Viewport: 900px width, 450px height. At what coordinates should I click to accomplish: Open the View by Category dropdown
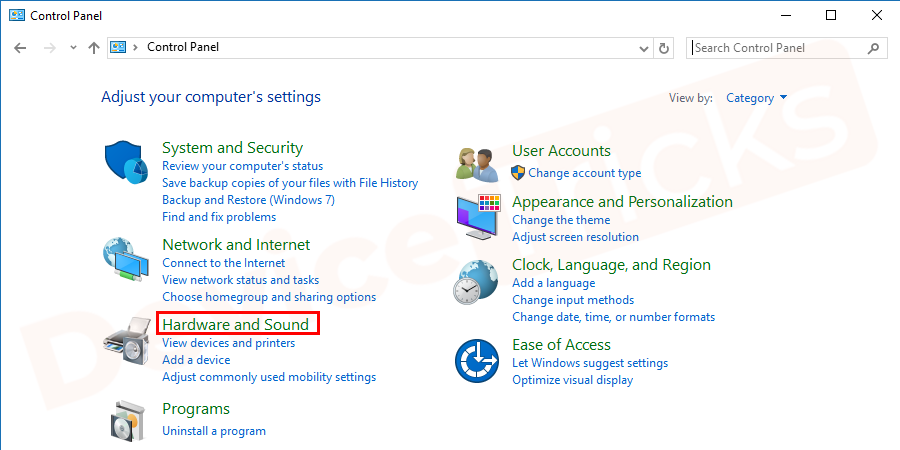click(x=756, y=98)
